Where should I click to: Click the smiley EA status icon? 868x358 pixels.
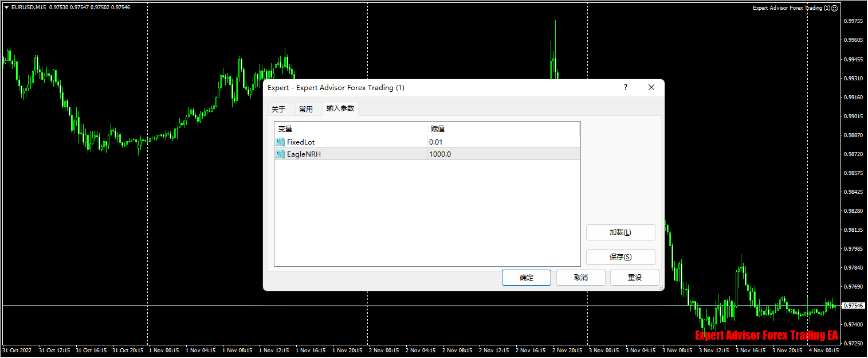coord(835,7)
